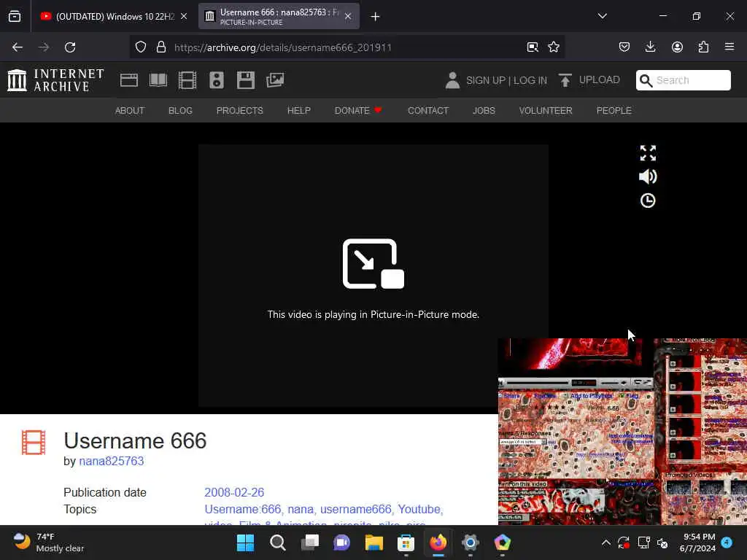Image resolution: width=747 pixels, height=560 pixels.
Task: Open the BLOG menu item
Action: point(180,111)
